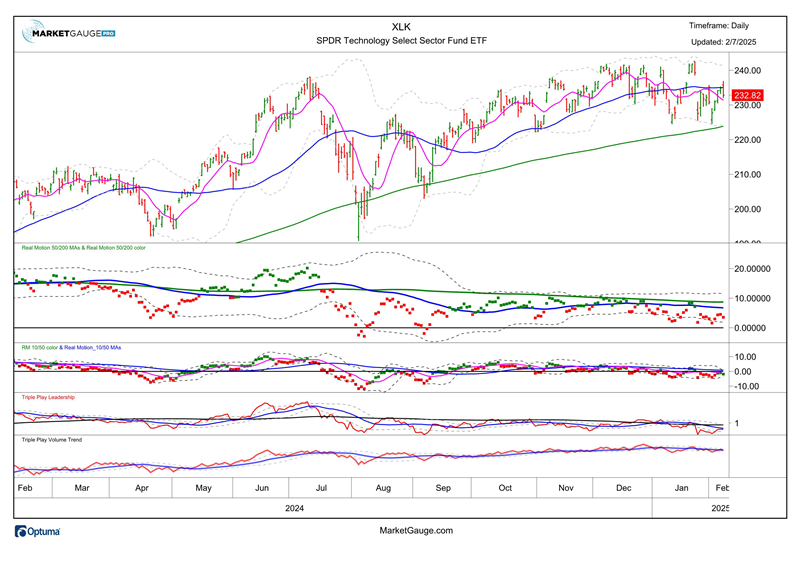Viewport: 800px width, 566px height.
Task: Click the 2024 year label
Action: pos(294,508)
